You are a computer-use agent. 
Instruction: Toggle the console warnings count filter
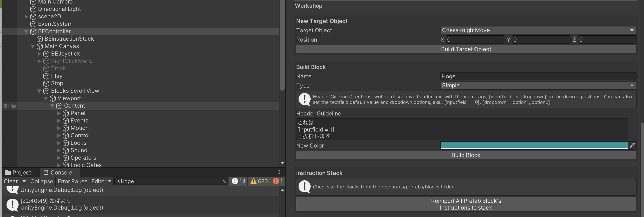[259, 181]
